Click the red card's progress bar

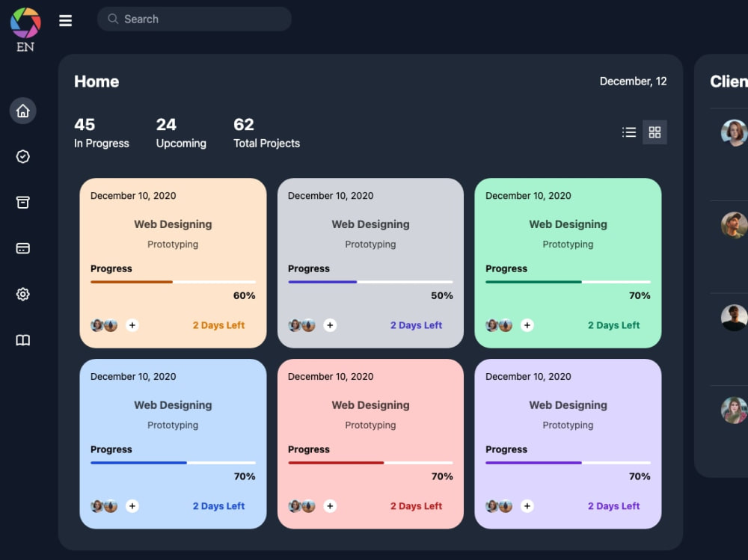pyautogui.click(x=371, y=463)
